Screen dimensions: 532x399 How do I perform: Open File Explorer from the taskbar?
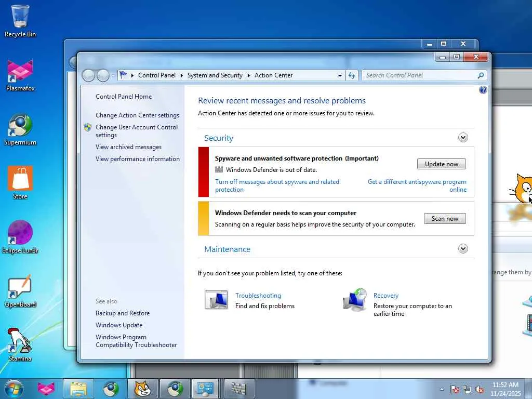point(78,389)
